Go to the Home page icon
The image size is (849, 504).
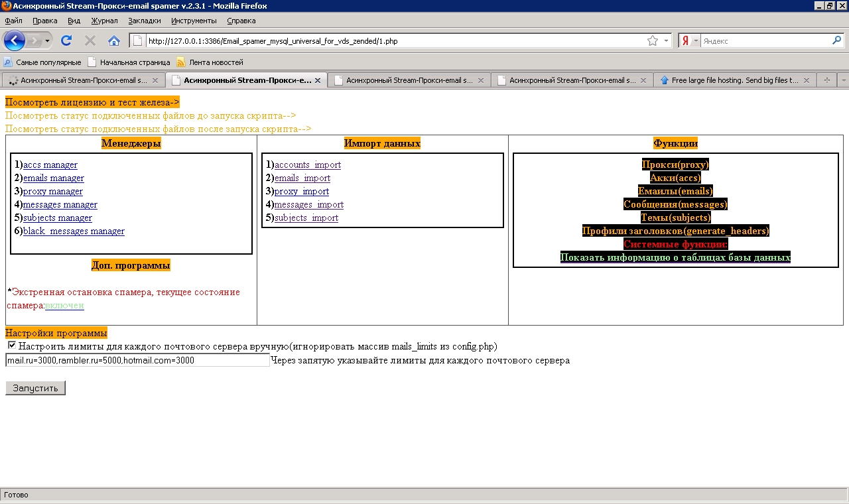pyautogui.click(x=114, y=40)
